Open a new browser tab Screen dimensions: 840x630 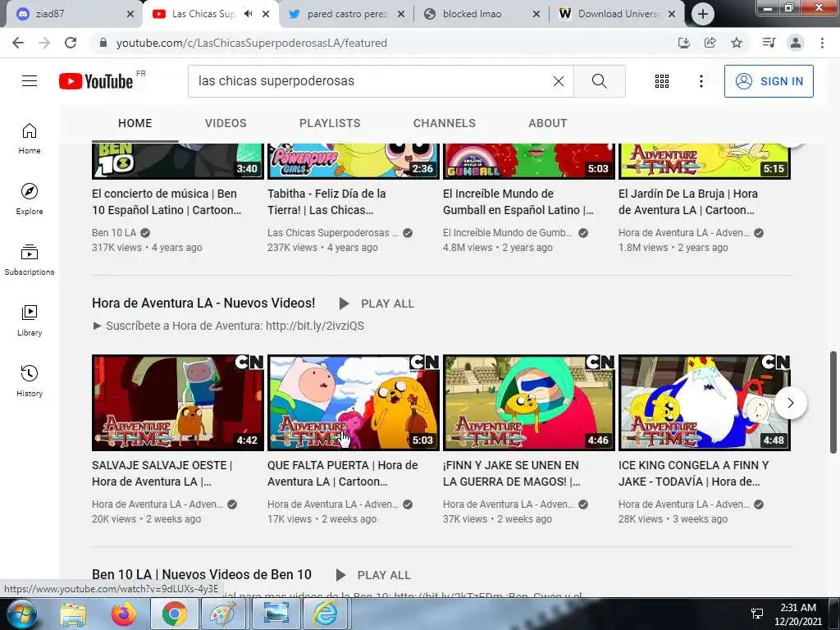(702, 14)
